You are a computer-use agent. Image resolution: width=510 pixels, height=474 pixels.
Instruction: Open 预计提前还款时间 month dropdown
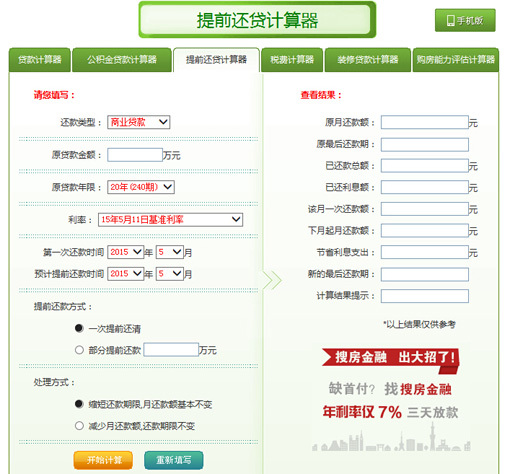[x=170, y=274]
